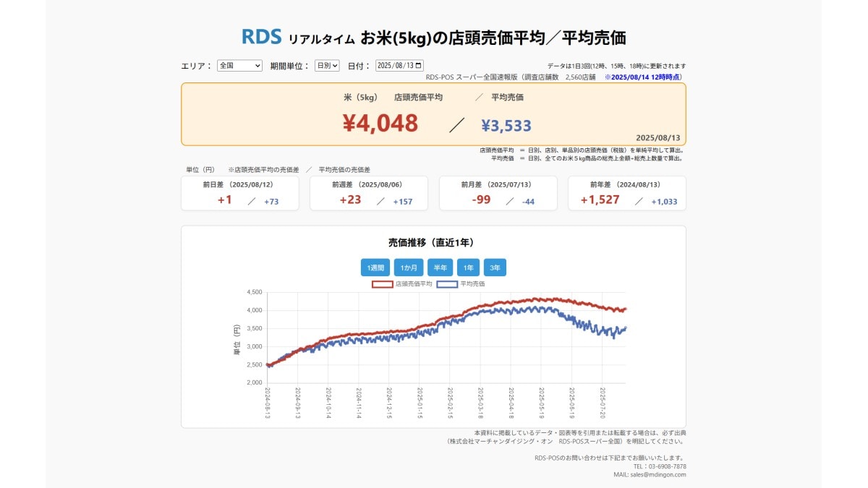Screen dimensions: 868x488
Task: Select the 1年 chart range button
Action: [x=468, y=267]
